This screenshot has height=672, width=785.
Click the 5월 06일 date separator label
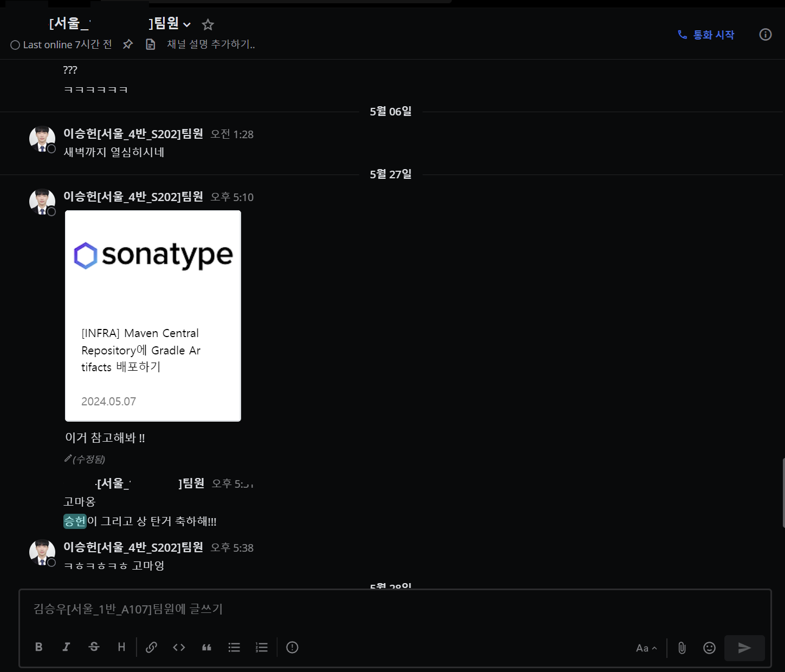point(391,112)
